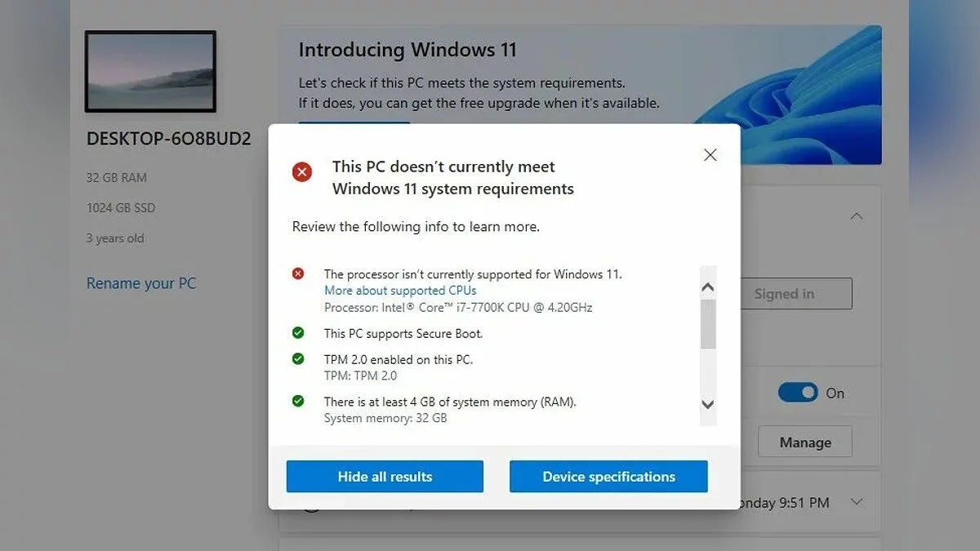Close the system requirements dialog
Screen dimensions: 980x551
click(710, 155)
